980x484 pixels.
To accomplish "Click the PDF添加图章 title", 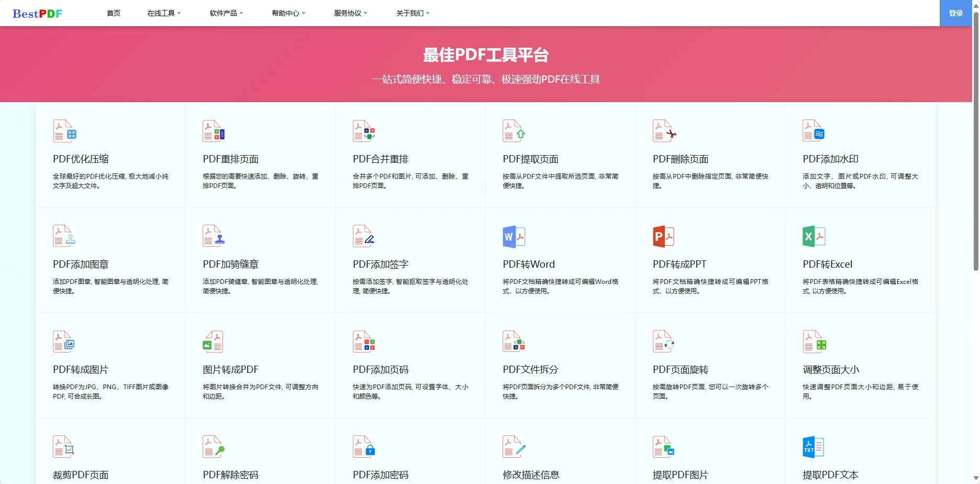I will (x=81, y=265).
